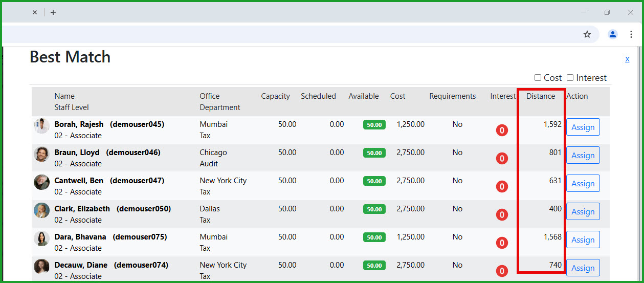Assign Decauw, Diane to the project
The width and height of the screenshot is (644, 283).
pyautogui.click(x=583, y=268)
